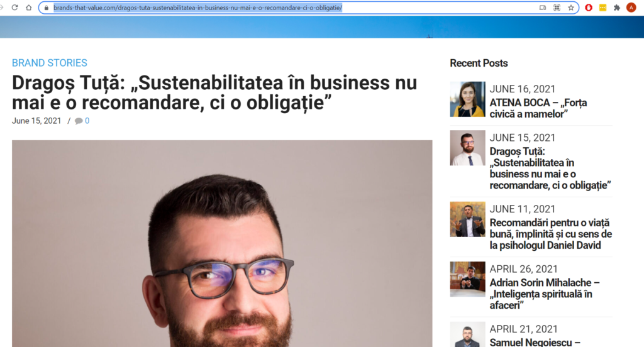Open the yellow extension icon
The height and width of the screenshot is (347, 644).
tap(602, 8)
